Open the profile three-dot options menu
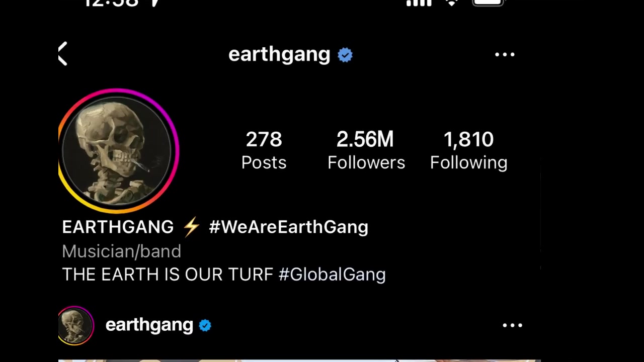 (505, 54)
